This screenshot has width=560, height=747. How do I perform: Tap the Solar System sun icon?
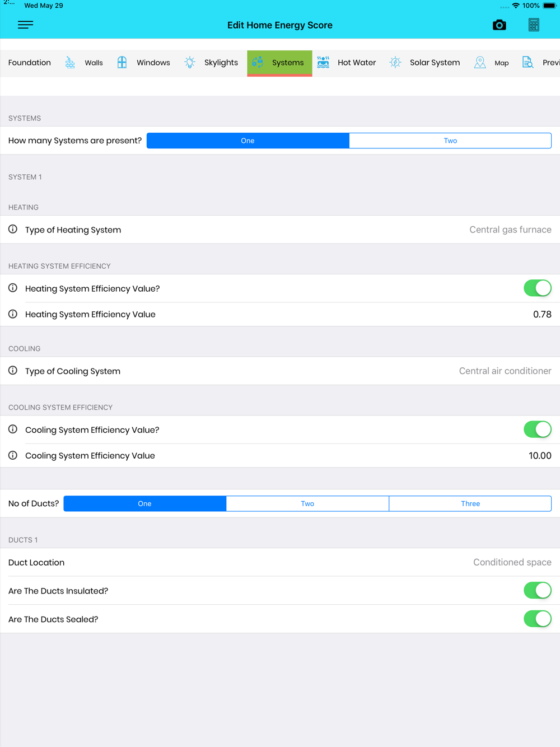tap(395, 62)
